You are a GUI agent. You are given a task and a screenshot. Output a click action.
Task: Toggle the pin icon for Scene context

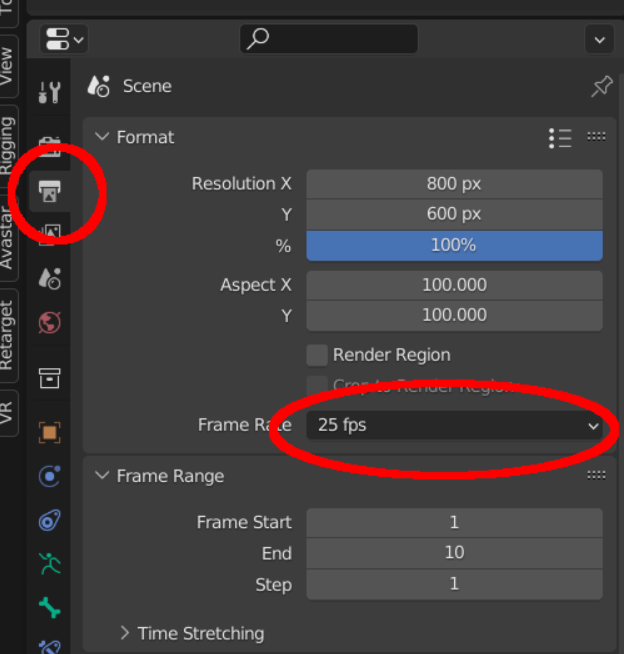tap(601, 86)
